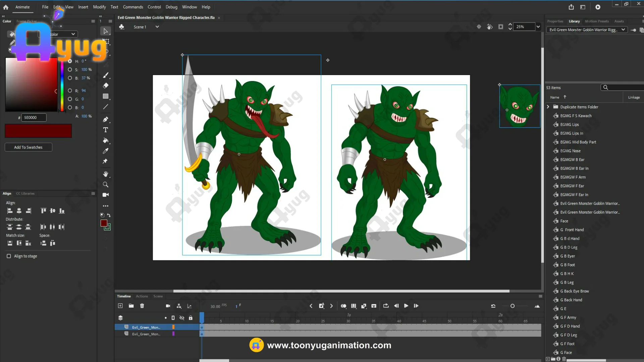Select the Paint Bucket tool
This screenshot has height=362, width=644.
tap(106, 141)
